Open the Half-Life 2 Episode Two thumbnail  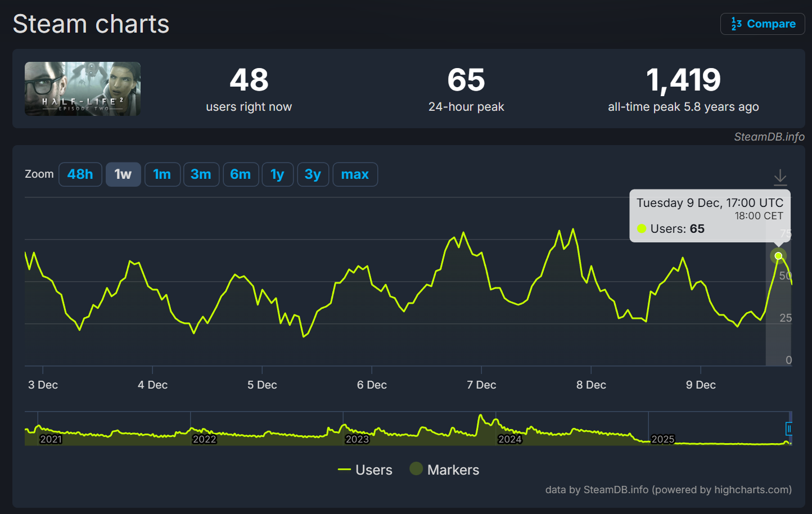[83, 89]
